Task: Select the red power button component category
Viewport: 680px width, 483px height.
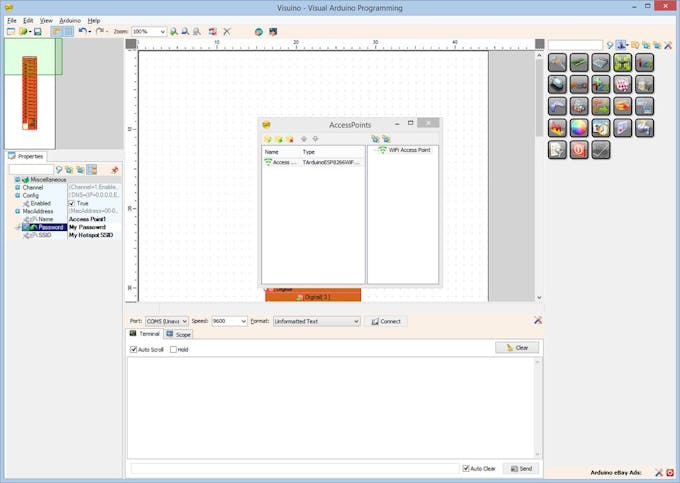Action: coord(579,150)
